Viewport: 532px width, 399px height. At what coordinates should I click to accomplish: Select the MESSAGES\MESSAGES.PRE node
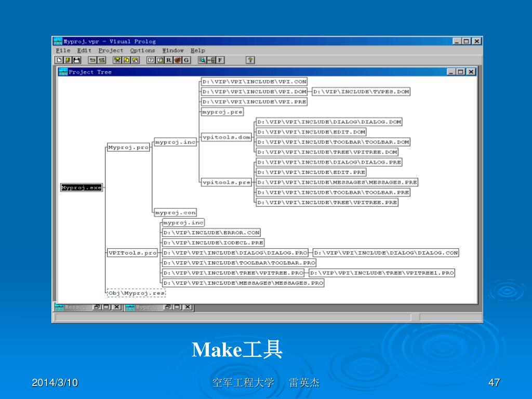point(337,182)
